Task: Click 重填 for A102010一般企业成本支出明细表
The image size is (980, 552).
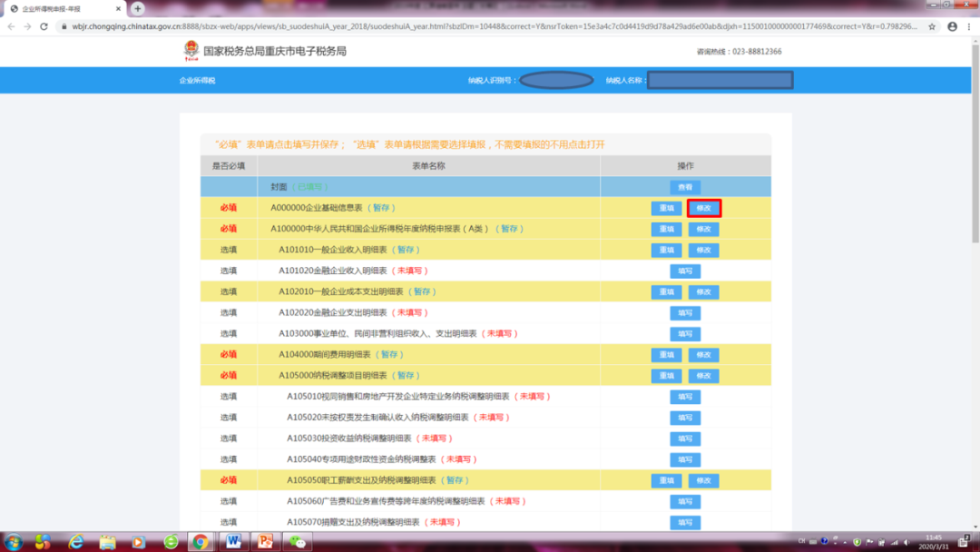Action: (666, 292)
